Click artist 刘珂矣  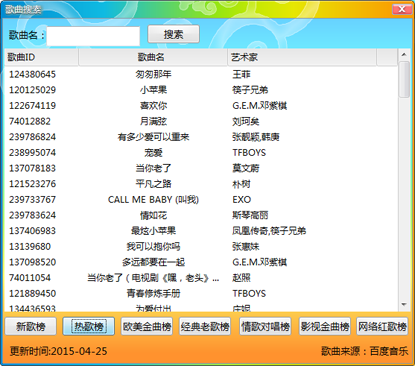tap(246, 121)
